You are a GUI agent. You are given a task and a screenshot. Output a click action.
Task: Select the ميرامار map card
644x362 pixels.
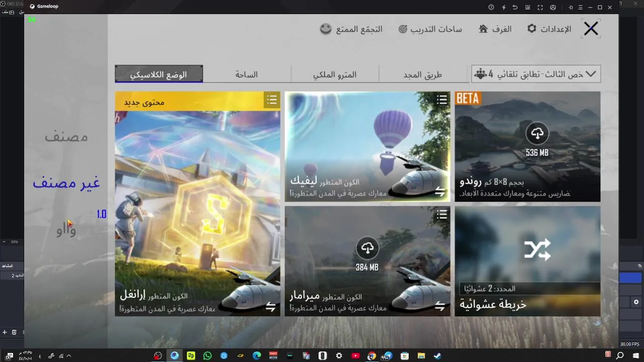[x=367, y=261]
